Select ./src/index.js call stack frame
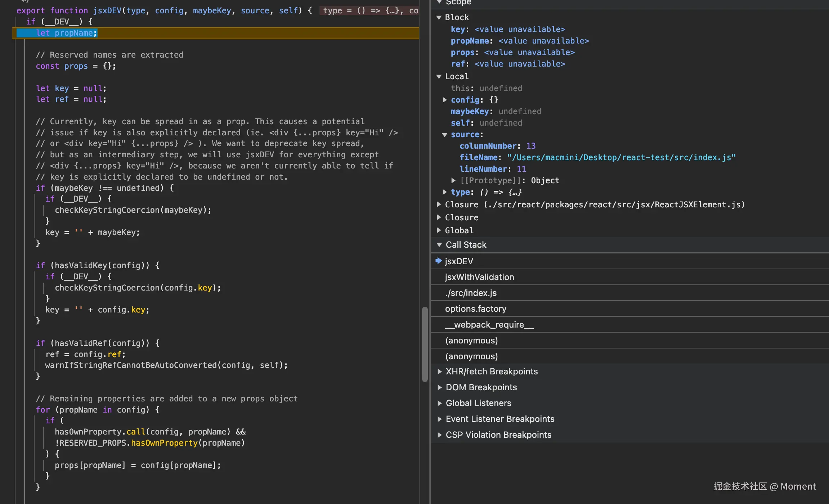Viewport: 829px width, 504px height. point(471,293)
